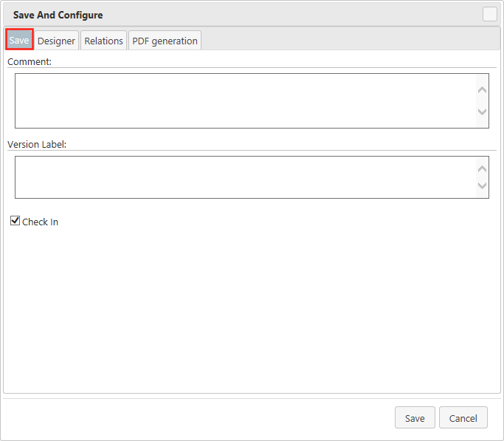Screen dimensions: 504x441
Task: Click the square button in title bar
Action: 490,14
